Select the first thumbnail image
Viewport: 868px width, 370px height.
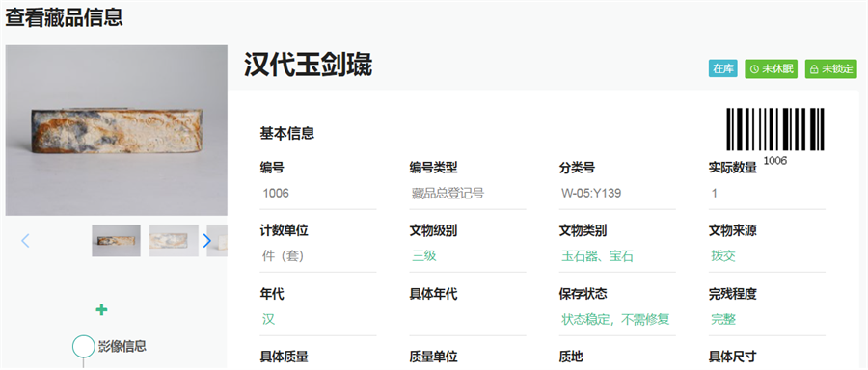coord(117,241)
